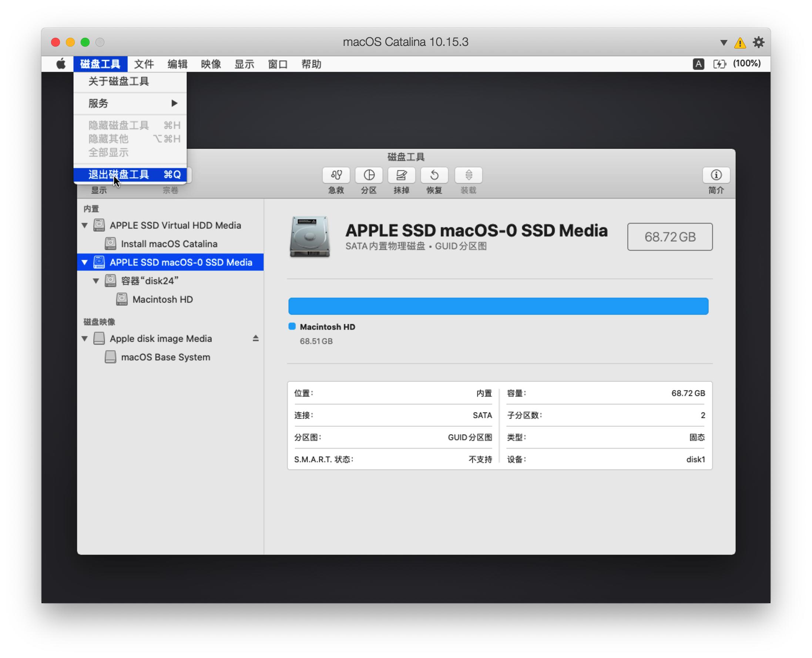Collapse the APPLE SSD Virtual HDD Media tree

[84, 225]
